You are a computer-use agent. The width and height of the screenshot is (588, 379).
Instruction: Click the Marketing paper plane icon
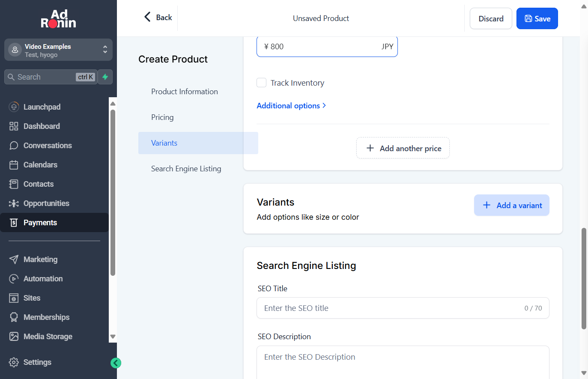[x=14, y=259]
